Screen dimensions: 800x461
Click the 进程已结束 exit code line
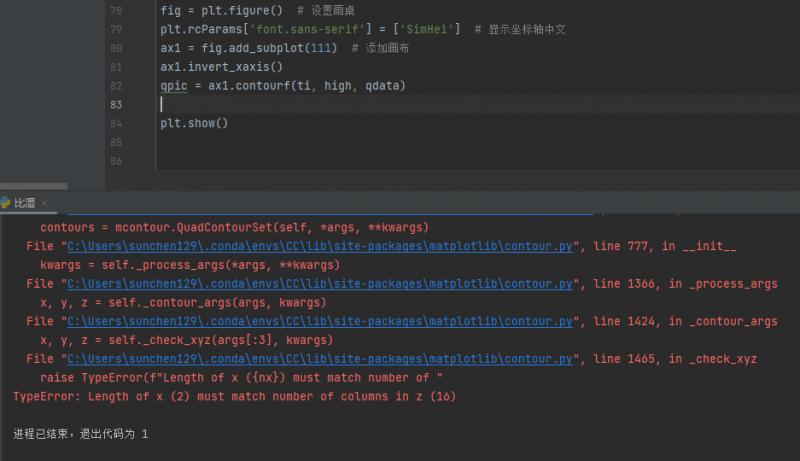click(80, 434)
